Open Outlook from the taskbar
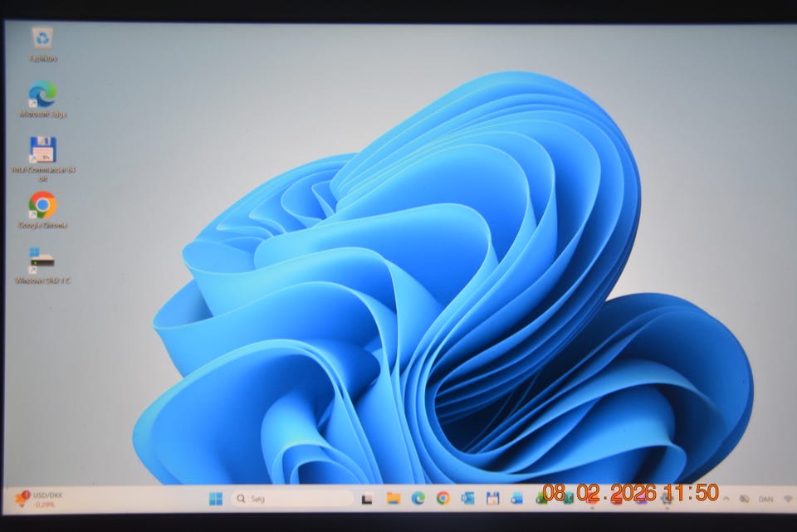The width and height of the screenshot is (797, 532). (467, 499)
